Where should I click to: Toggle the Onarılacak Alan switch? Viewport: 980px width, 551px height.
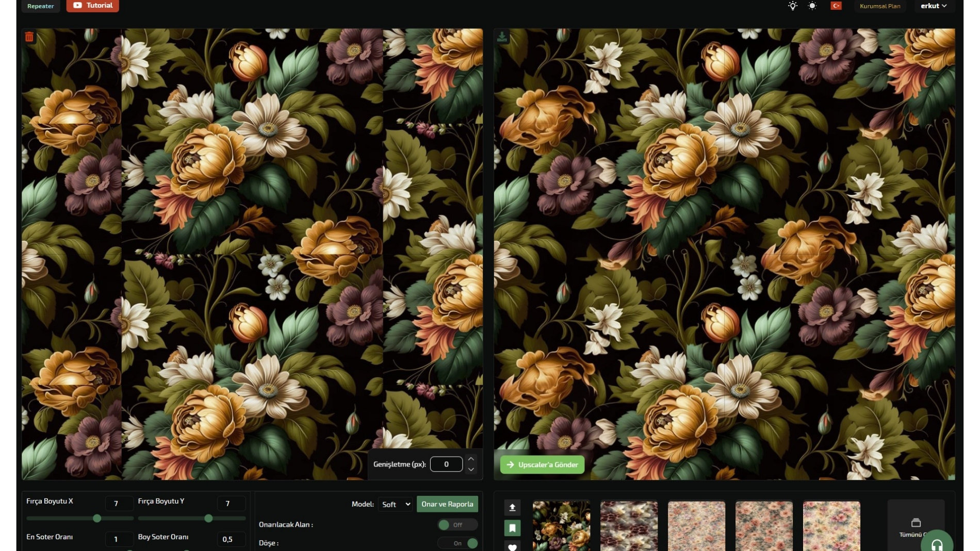pyautogui.click(x=457, y=525)
